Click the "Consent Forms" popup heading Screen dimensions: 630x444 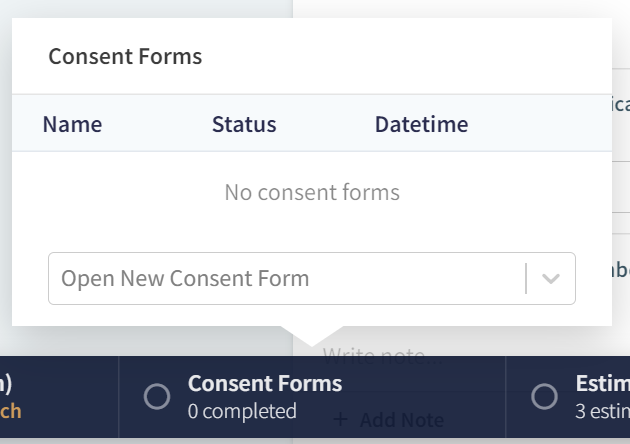point(125,57)
